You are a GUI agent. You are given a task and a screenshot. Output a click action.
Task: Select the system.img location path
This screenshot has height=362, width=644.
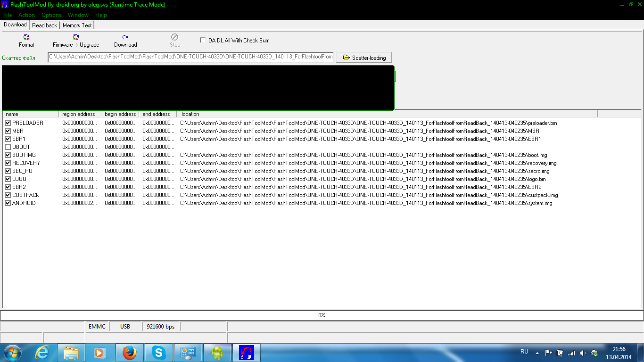point(366,203)
